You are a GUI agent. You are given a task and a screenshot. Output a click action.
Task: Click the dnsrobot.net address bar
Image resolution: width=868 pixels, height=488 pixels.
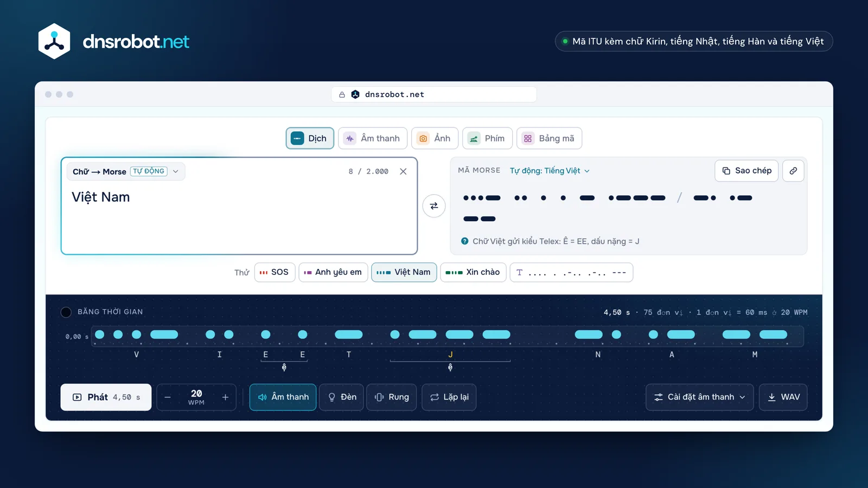[x=434, y=94]
